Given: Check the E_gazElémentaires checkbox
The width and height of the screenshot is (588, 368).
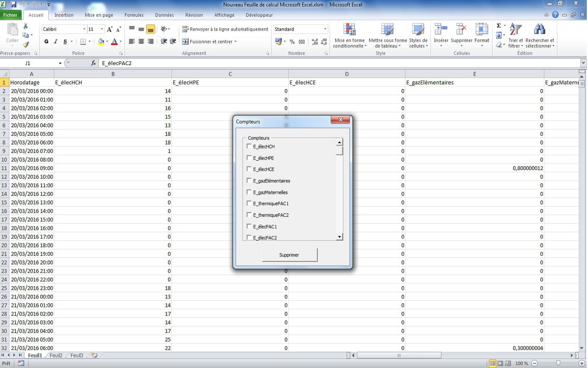Looking at the screenshot, I should click(x=249, y=180).
